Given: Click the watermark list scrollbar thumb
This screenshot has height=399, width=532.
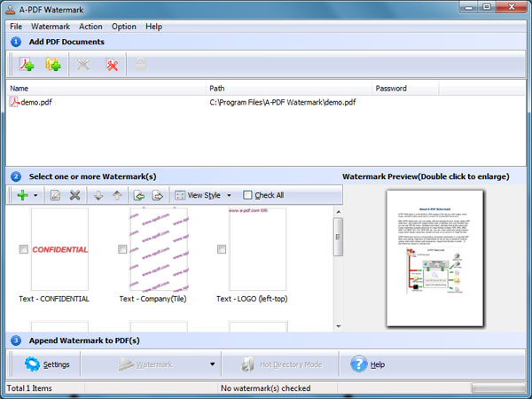Looking at the screenshot, I should coord(338,237).
